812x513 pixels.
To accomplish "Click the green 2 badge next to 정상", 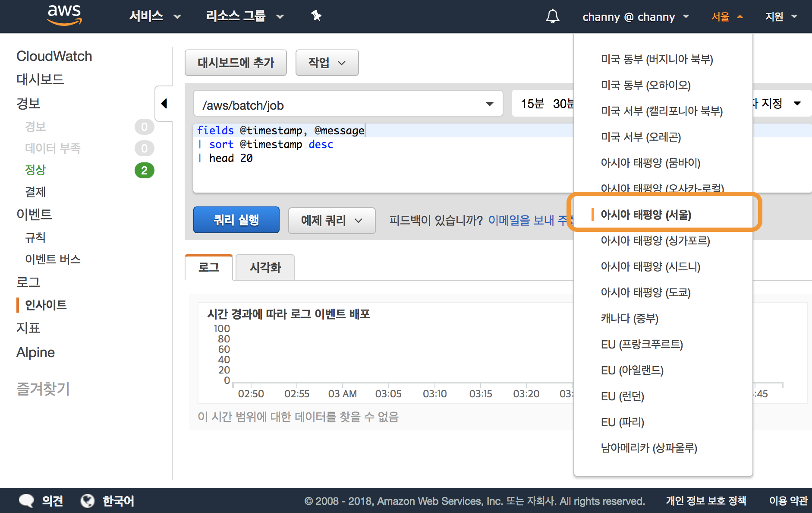I will (x=145, y=170).
